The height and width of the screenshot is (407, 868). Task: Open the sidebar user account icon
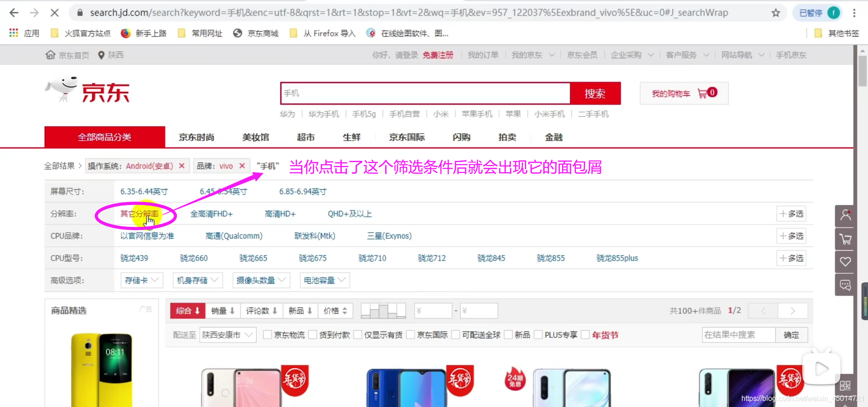(845, 215)
